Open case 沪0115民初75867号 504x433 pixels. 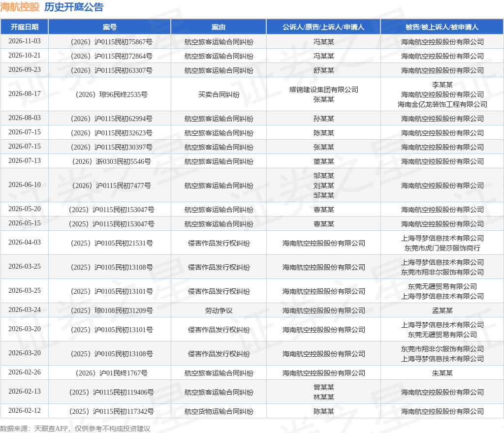112,42
